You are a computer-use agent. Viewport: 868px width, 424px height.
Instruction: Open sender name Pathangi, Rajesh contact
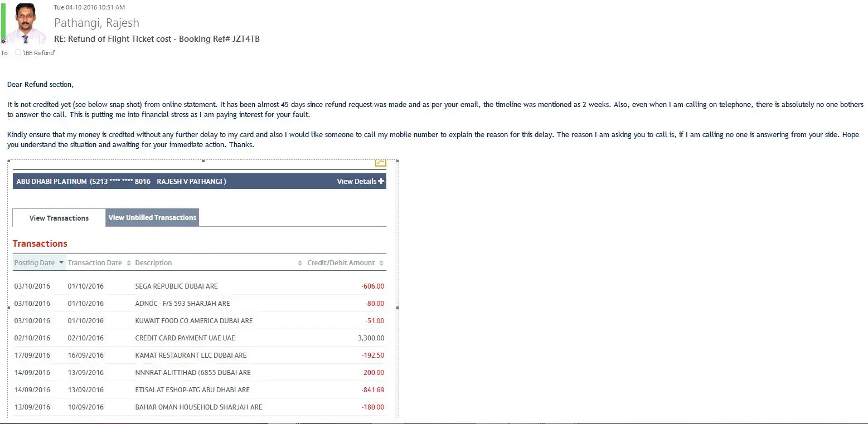pyautogui.click(x=96, y=23)
